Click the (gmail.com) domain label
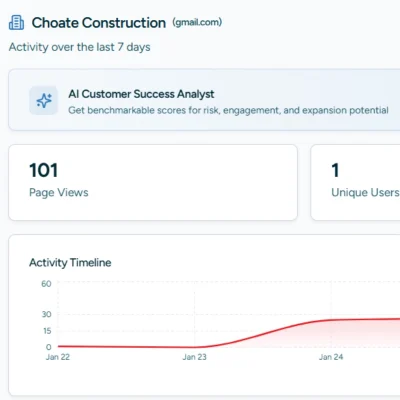400x400 pixels. coord(197,22)
